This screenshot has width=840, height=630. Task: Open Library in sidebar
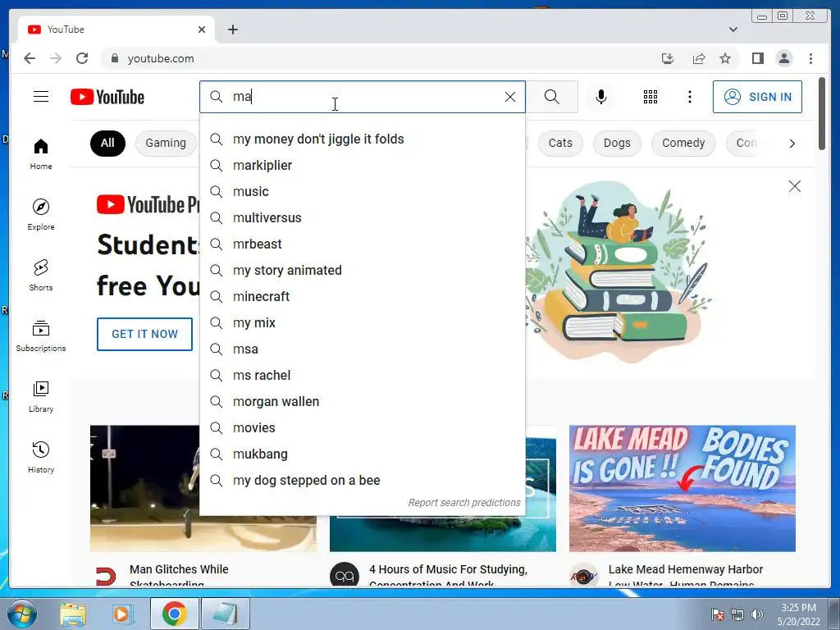[x=41, y=396]
